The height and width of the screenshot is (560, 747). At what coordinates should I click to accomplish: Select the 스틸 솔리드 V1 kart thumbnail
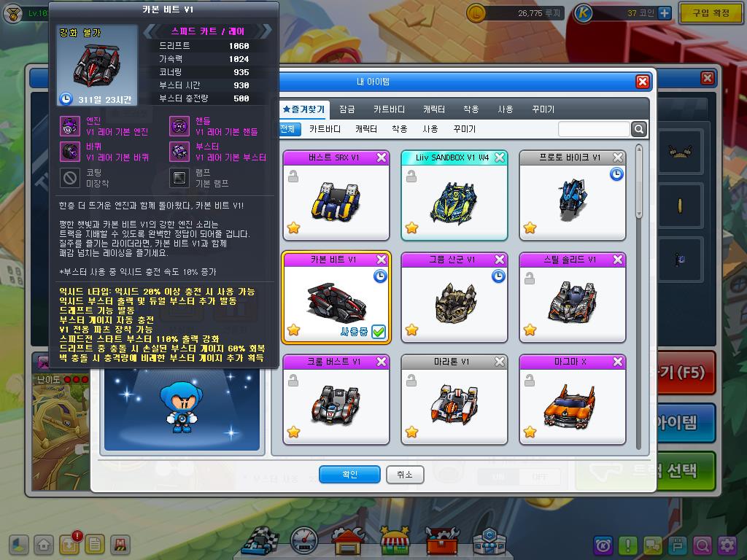[572, 303]
